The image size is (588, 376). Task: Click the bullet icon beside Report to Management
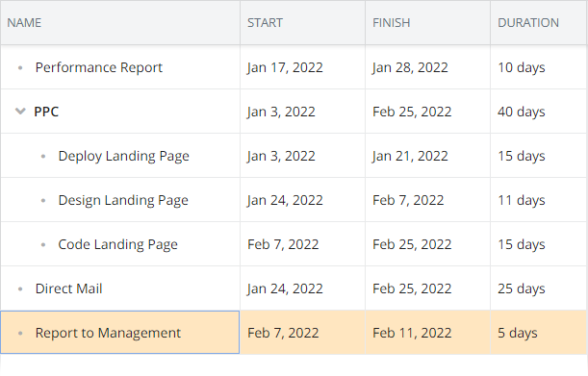[20, 334]
